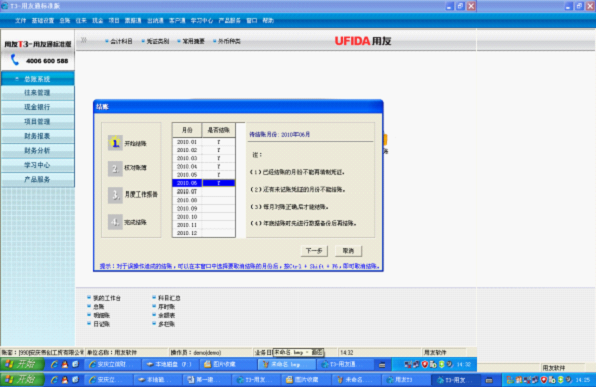Open the 序时账 link
596x387 pixels.
point(166,307)
